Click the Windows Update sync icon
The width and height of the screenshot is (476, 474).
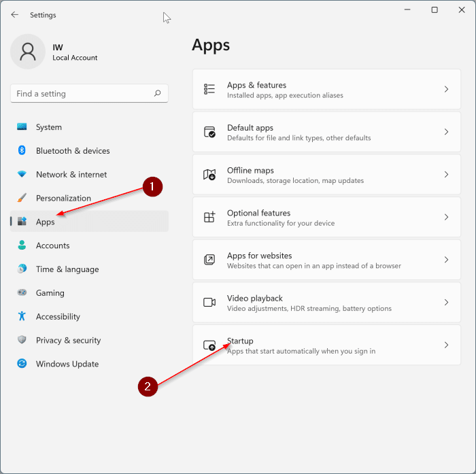coord(22,363)
